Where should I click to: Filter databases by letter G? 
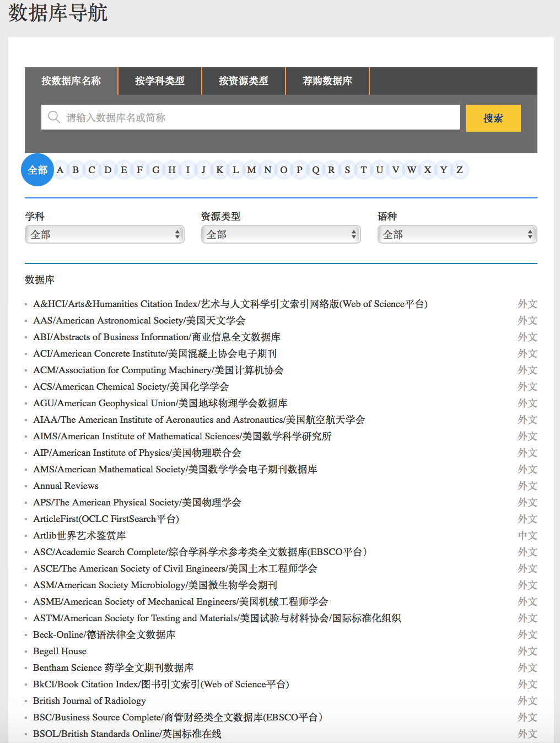[156, 170]
